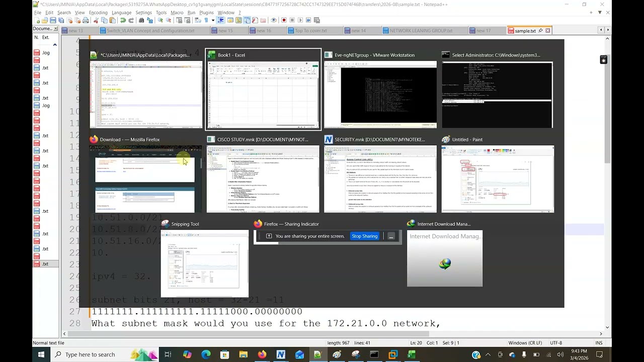Toggle Word wrap toolbar button
Viewport: 644px width, 362px height.
point(197,20)
